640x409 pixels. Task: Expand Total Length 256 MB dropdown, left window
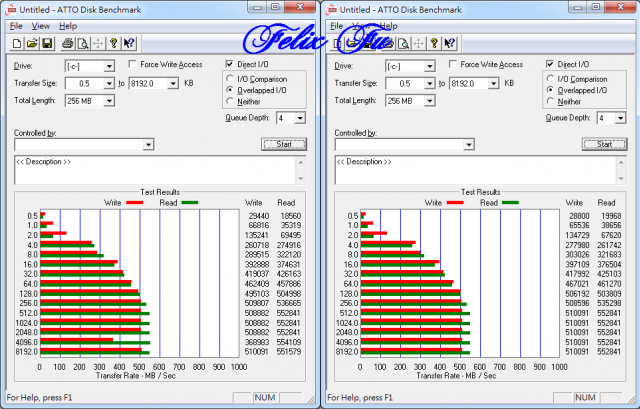tap(109, 101)
